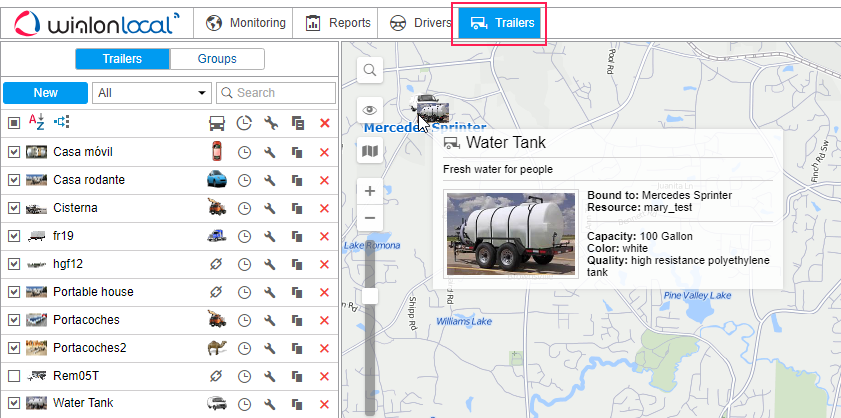Copy the Casa rodante trailer
Image resolution: width=841 pixels, height=418 pixels.
point(297,181)
